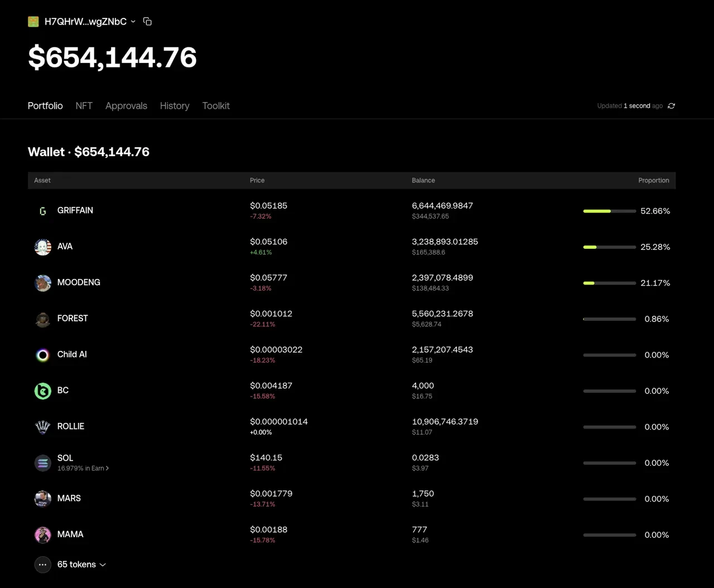Click the FOREST asset name
714x588 pixels.
click(x=73, y=318)
